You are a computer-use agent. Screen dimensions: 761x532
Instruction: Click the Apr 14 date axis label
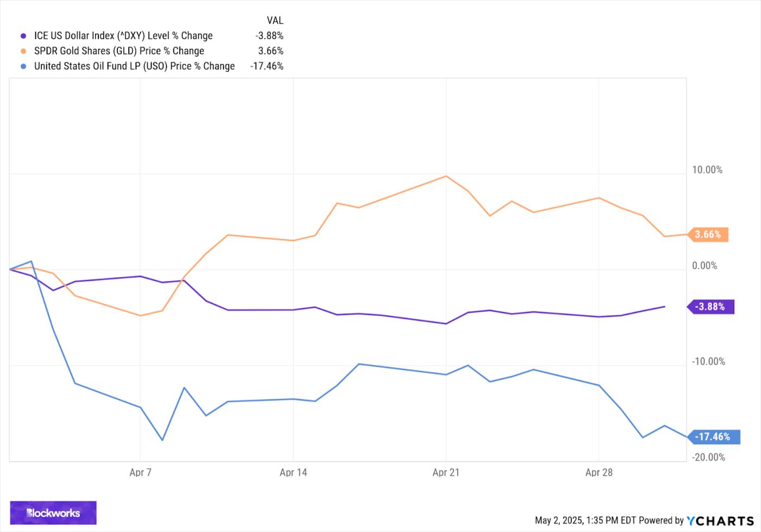[293, 472]
